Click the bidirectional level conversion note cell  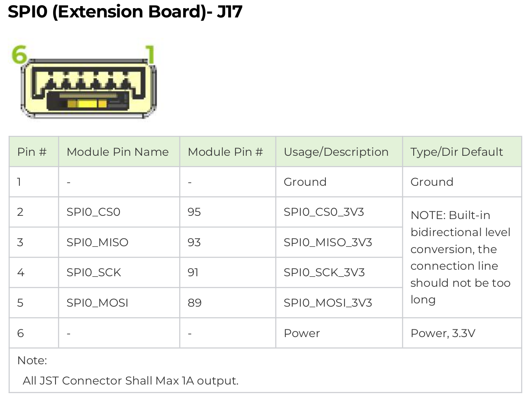(462, 257)
